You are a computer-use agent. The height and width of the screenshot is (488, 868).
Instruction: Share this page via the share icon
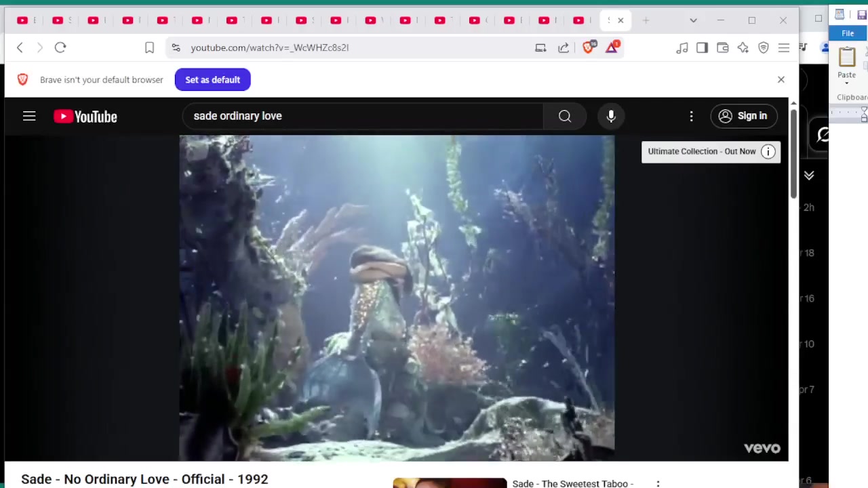point(564,47)
